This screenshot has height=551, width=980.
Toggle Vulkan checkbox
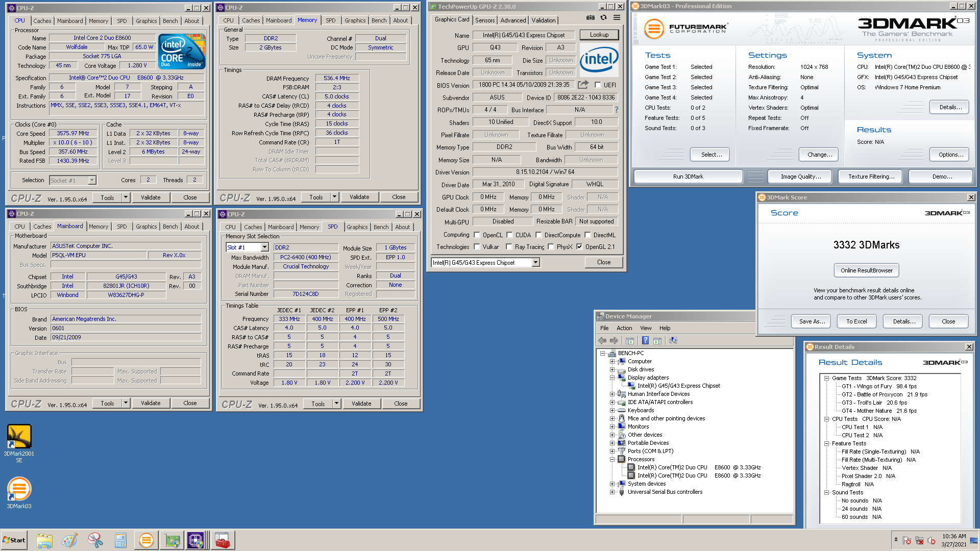coord(477,247)
